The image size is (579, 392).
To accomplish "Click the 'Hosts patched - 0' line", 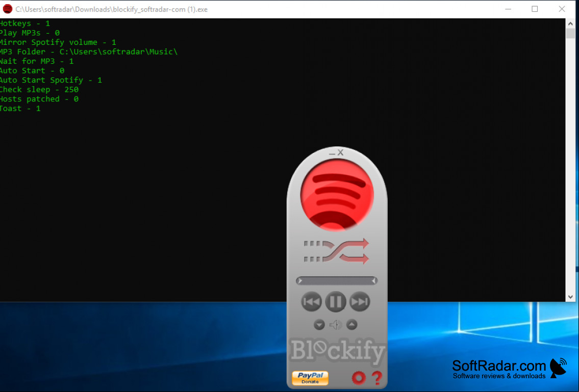I will coord(39,99).
